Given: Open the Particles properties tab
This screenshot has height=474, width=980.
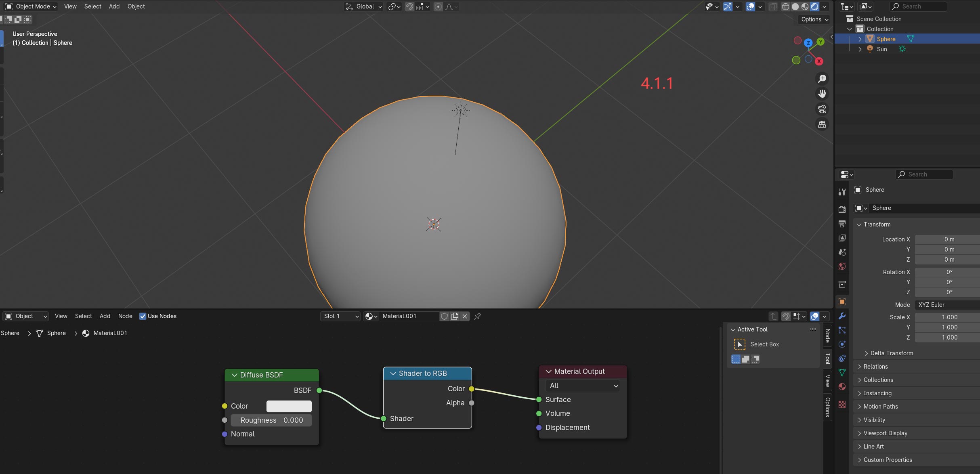Looking at the screenshot, I should (x=842, y=330).
